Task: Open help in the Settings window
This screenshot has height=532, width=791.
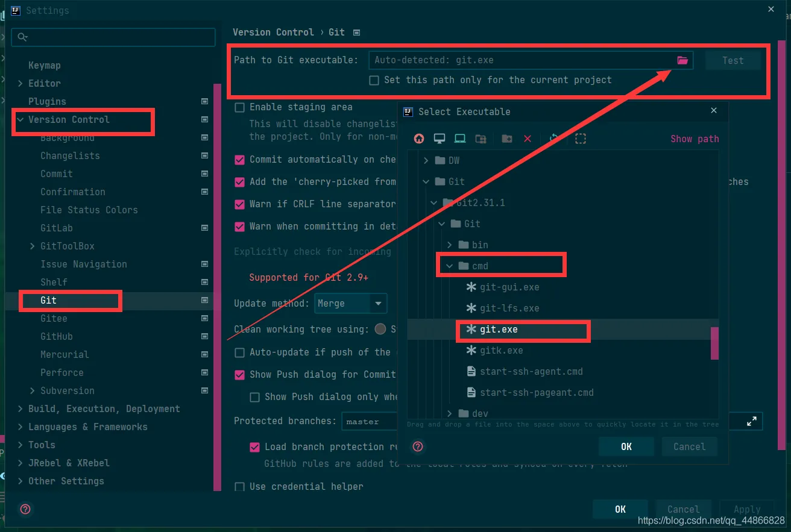Action: coord(25,509)
